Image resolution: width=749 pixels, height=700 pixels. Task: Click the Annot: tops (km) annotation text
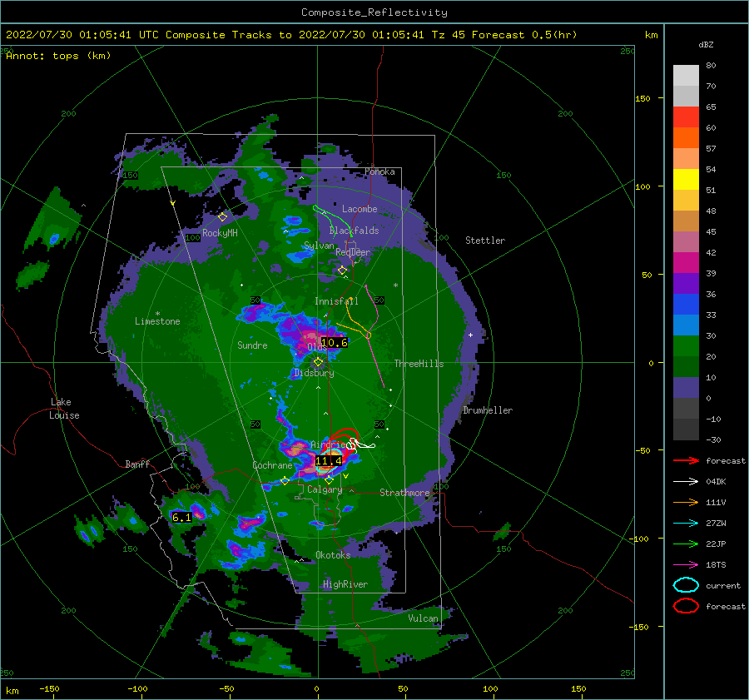(x=58, y=56)
